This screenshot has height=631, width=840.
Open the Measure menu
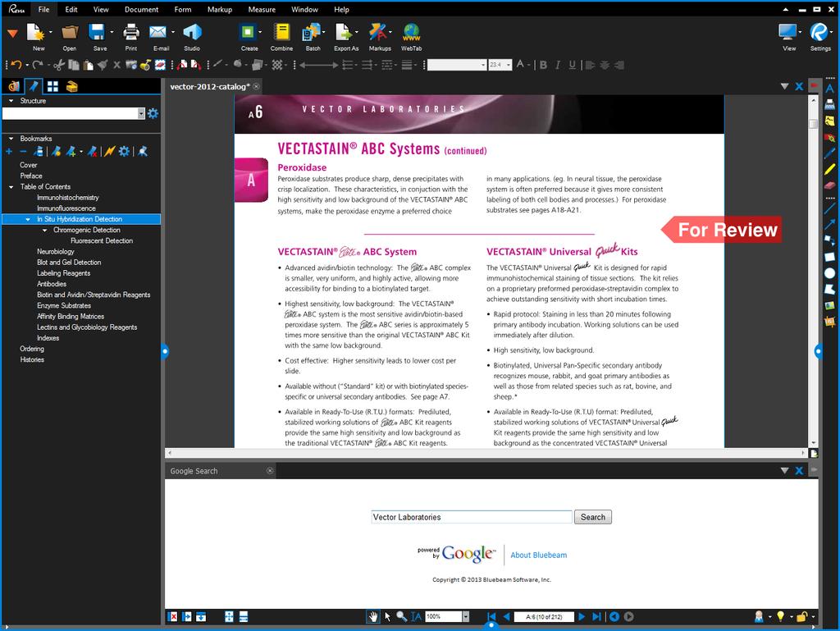[262, 10]
